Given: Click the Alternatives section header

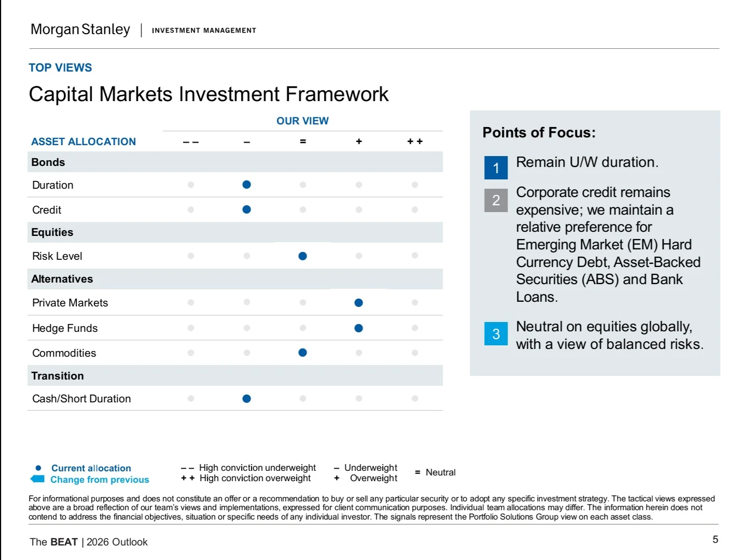Looking at the screenshot, I should click(62, 279).
